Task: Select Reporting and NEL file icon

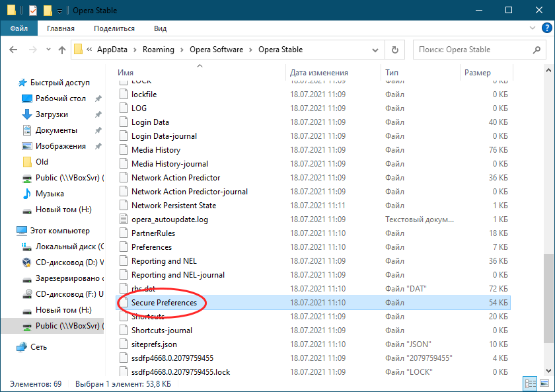Action: (123, 261)
